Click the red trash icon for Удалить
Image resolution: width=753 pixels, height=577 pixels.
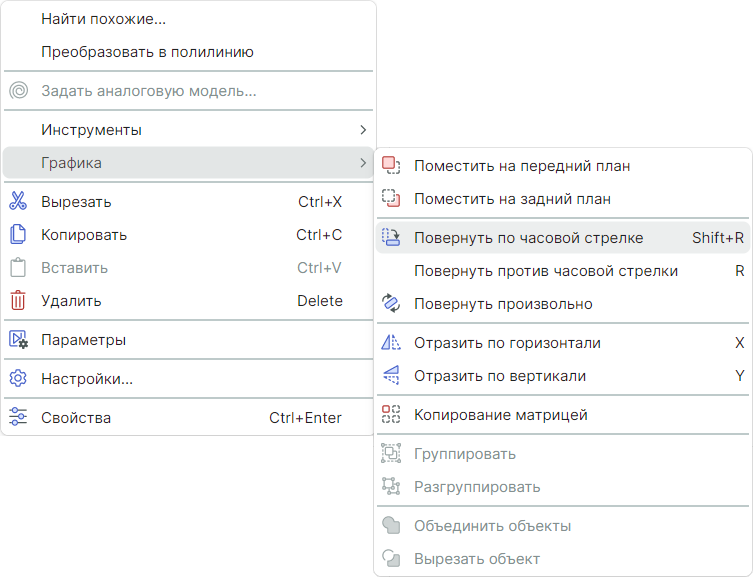(x=18, y=301)
